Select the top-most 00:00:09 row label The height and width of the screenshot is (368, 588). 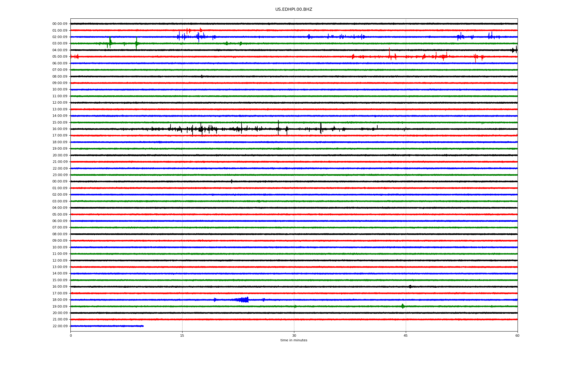pos(60,24)
